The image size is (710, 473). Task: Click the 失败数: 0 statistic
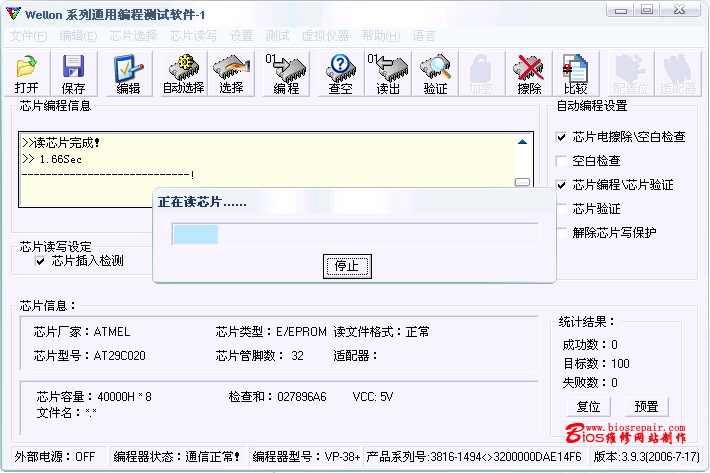tap(590, 382)
